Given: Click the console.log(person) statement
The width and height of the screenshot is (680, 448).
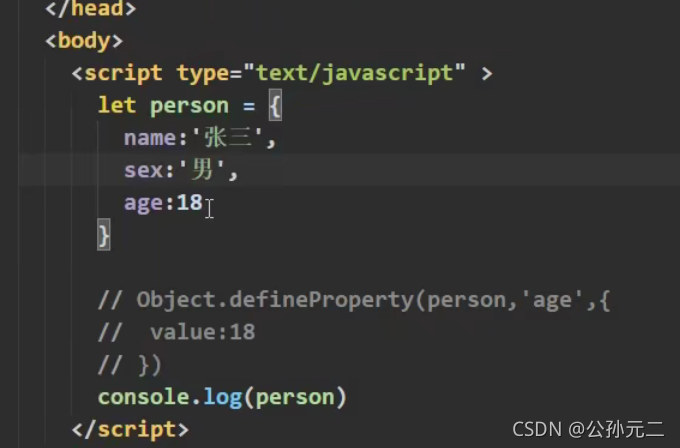Looking at the screenshot, I should tap(222, 397).
